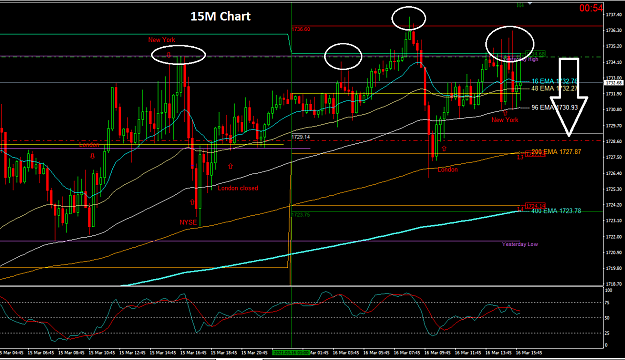The image size is (625, 360).
Task: Click the red boxed 1724.19 price label
Action: (x=535, y=206)
